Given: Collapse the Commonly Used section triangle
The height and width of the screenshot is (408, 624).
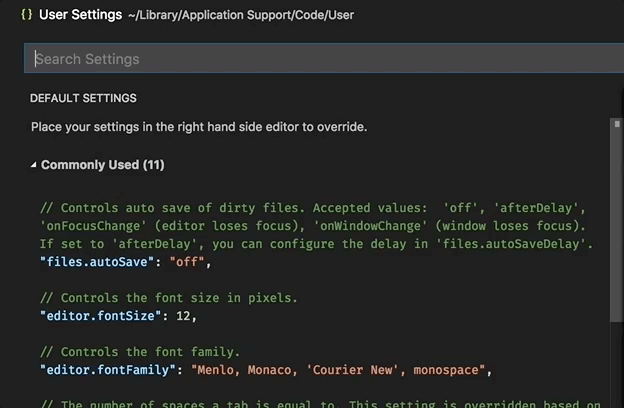Looking at the screenshot, I should (33, 165).
